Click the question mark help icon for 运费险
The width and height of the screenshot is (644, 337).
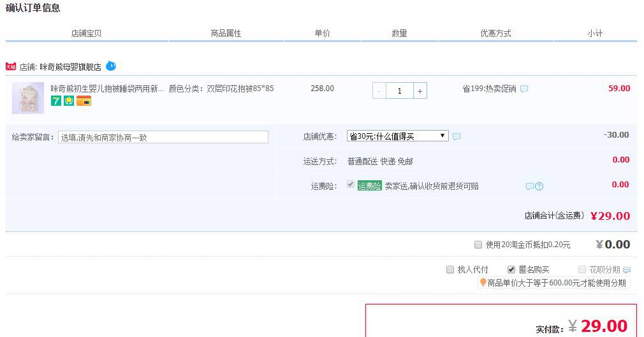(539, 187)
